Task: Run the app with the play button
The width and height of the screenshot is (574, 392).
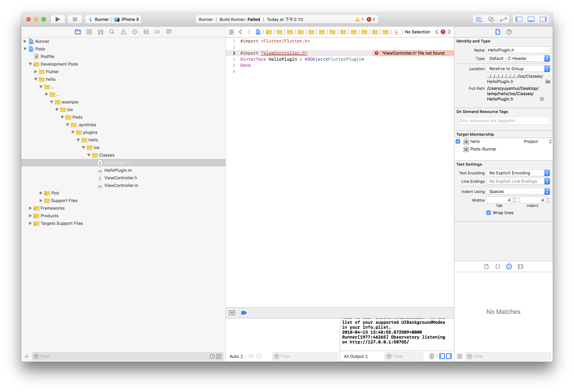Action: (58, 19)
